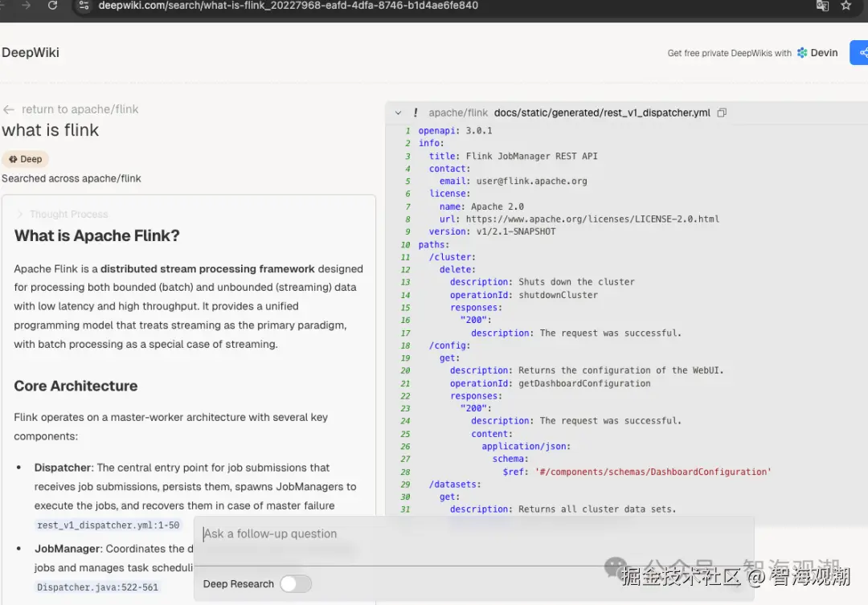Open rest_v1_dispatcher.yml:1-50 citation
The image size is (868, 605).
coord(108,525)
